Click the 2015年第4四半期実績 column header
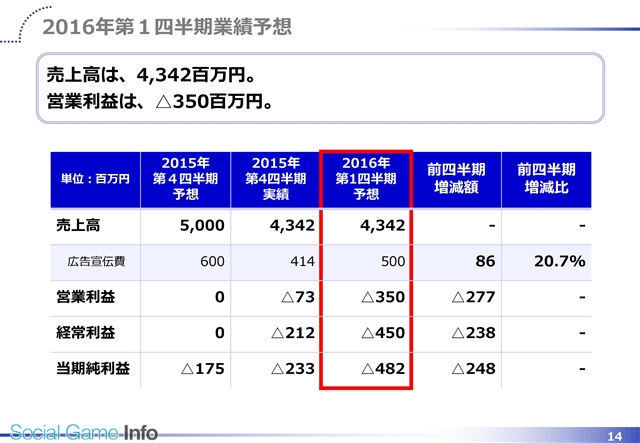 tap(276, 179)
